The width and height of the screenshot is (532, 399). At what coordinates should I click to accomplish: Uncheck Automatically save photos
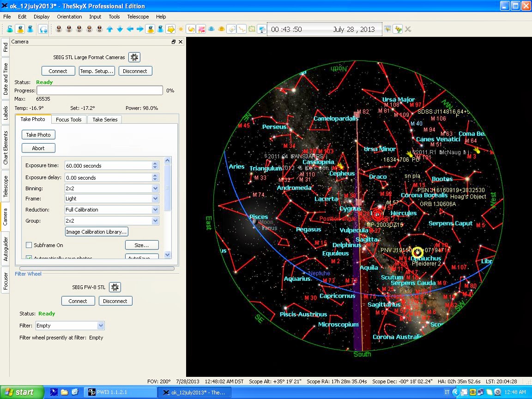click(x=29, y=257)
